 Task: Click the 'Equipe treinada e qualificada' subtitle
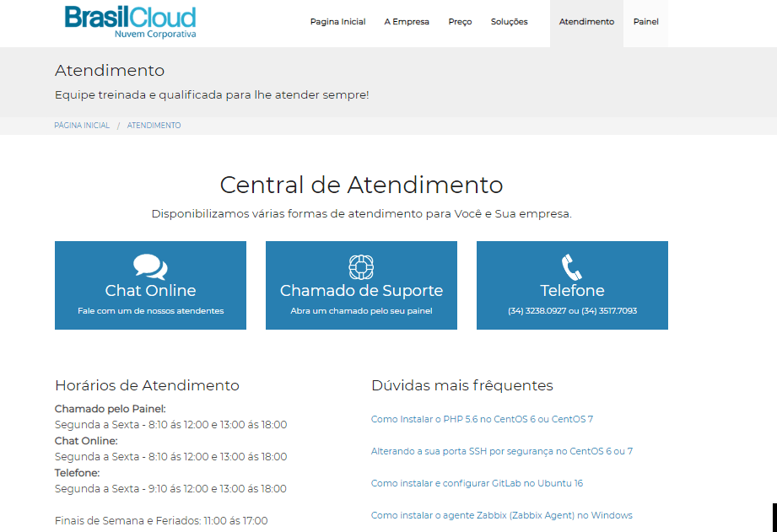click(212, 94)
